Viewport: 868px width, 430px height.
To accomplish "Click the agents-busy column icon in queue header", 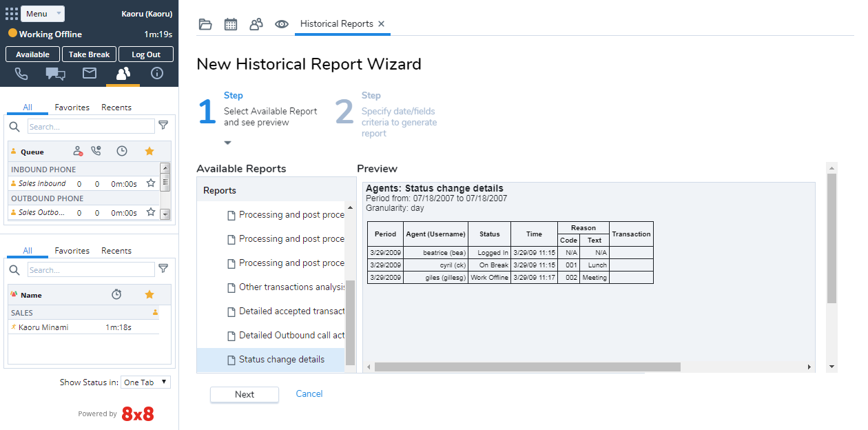I will pos(78,151).
